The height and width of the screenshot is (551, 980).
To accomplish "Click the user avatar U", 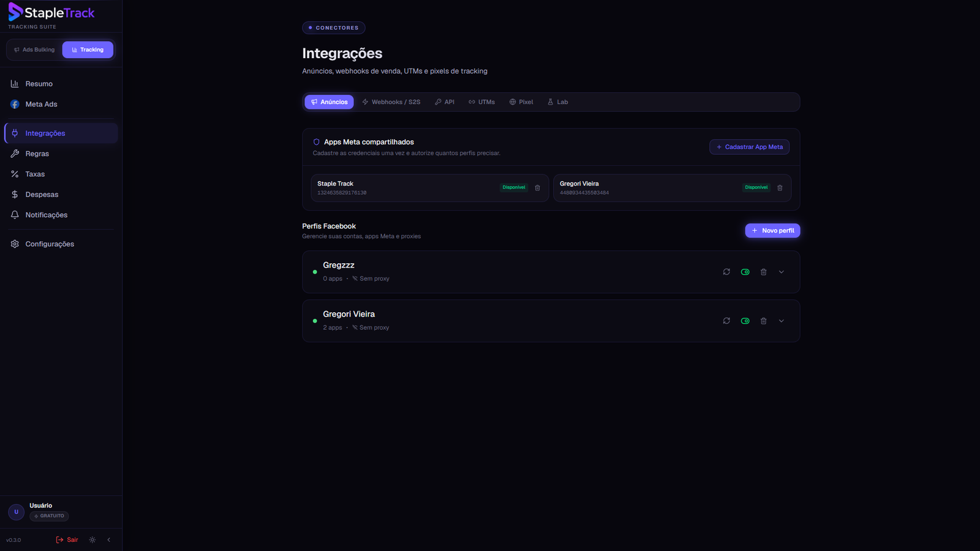I will click(x=17, y=512).
